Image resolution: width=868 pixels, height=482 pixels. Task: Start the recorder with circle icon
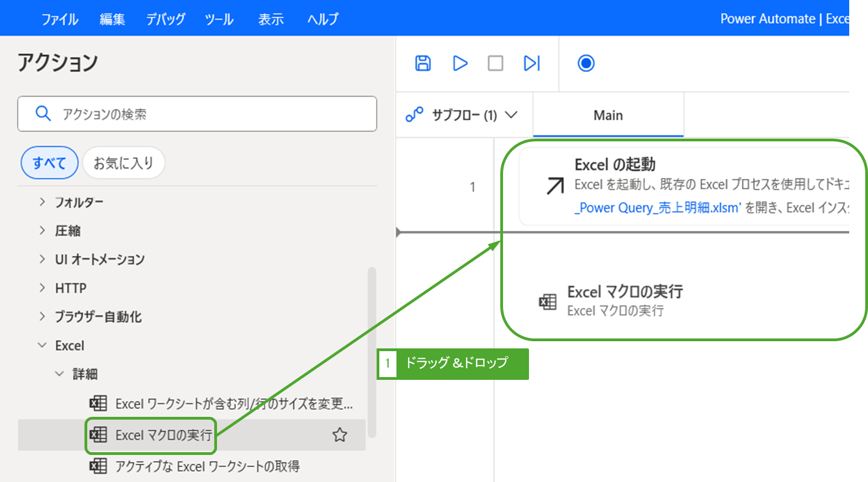586,63
